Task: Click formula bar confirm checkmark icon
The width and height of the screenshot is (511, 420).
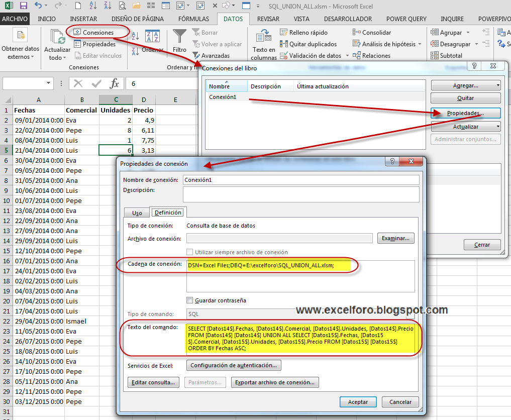Action: 96,84
